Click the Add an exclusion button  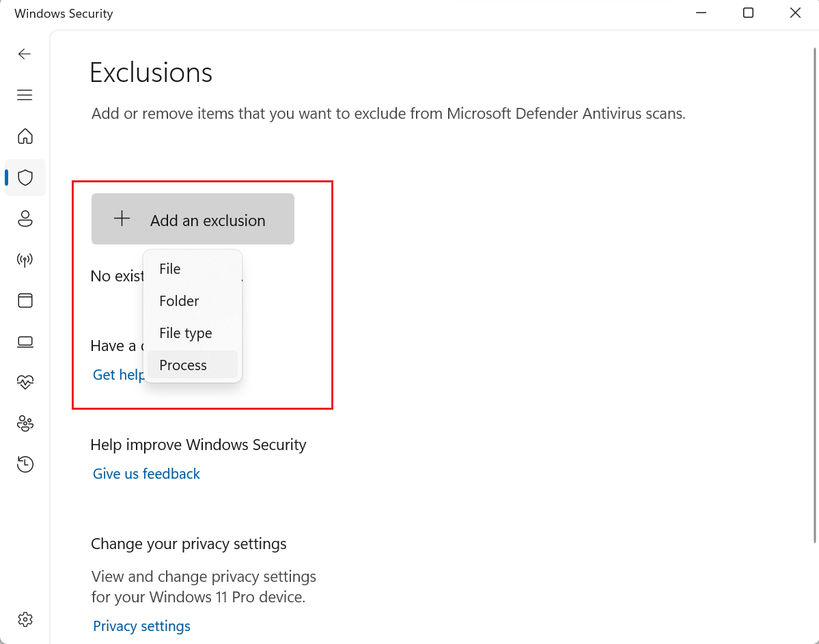pyautogui.click(x=193, y=219)
